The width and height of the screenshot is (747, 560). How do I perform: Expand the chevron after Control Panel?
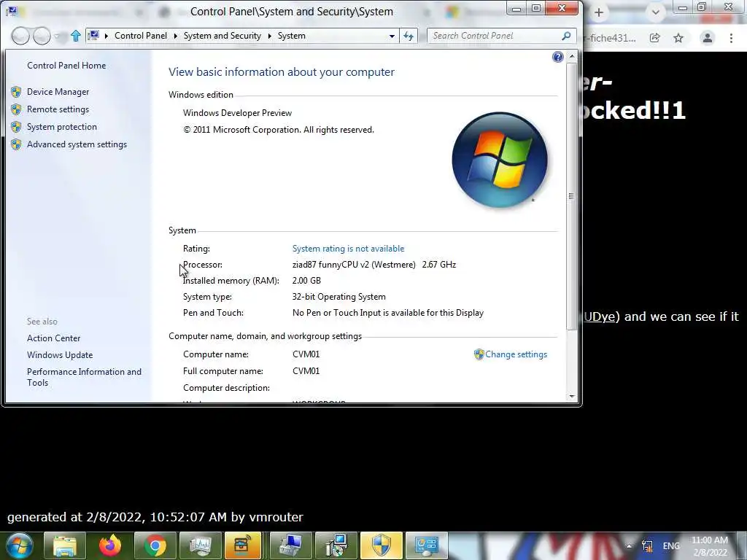175,36
